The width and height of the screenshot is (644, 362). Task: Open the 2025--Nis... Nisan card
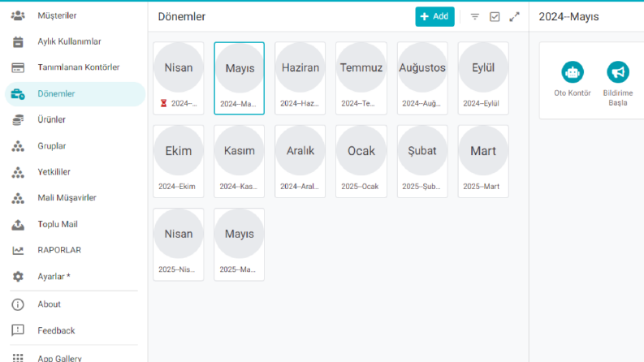[178, 244]
